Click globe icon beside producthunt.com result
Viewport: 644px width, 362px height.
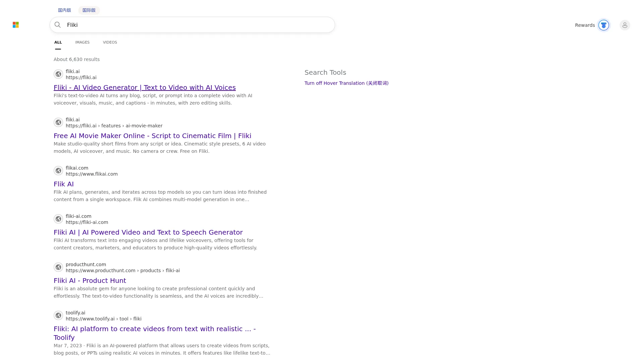pos(58,267)
